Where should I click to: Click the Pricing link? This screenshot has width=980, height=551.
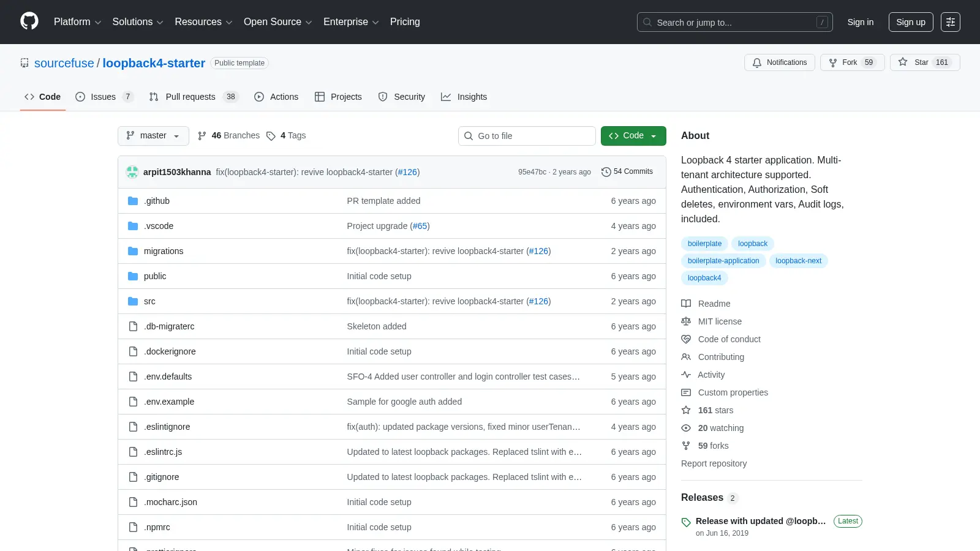[405, 22]
